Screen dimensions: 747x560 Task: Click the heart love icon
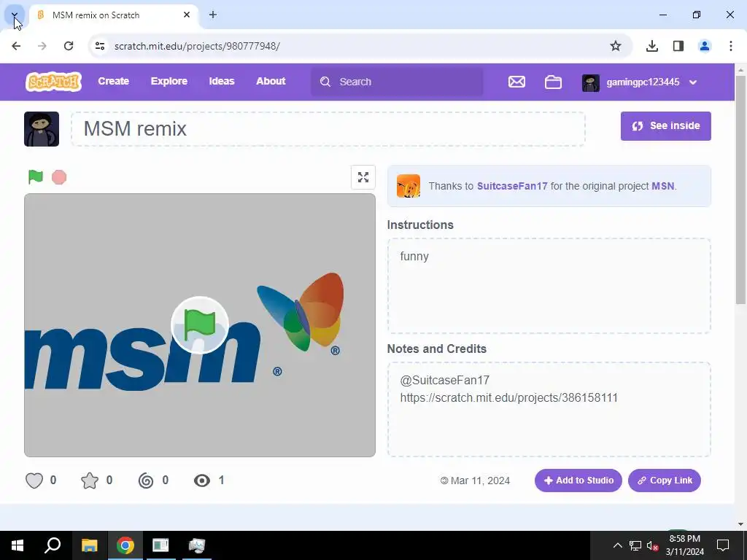point(34,481)
